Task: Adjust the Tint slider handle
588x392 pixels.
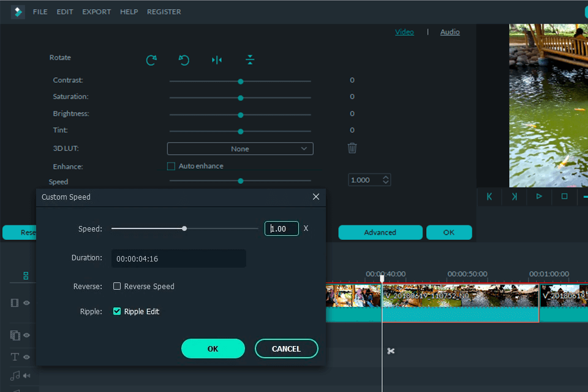Action: (241, 131)
